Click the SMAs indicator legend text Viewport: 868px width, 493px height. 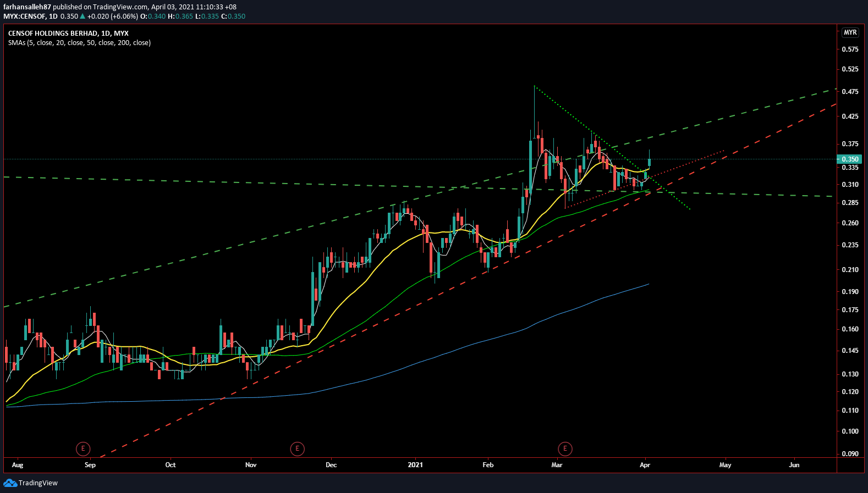[79, 43]
